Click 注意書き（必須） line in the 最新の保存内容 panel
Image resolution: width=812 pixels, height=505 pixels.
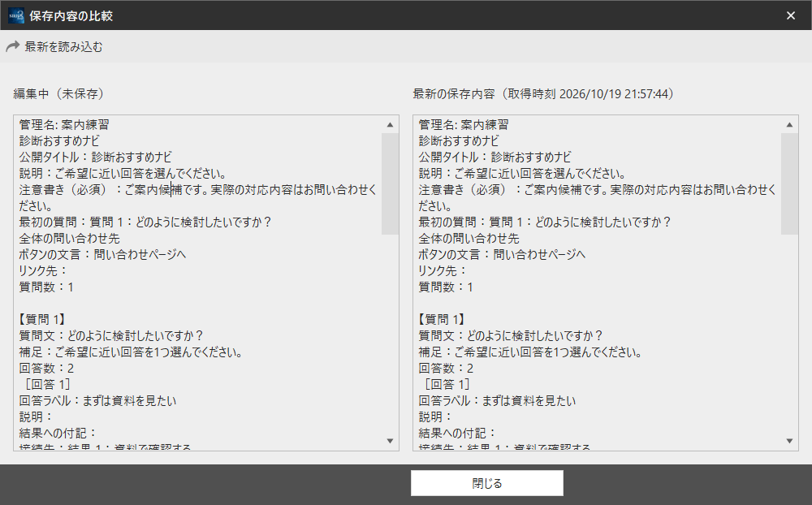click(597, 197)
